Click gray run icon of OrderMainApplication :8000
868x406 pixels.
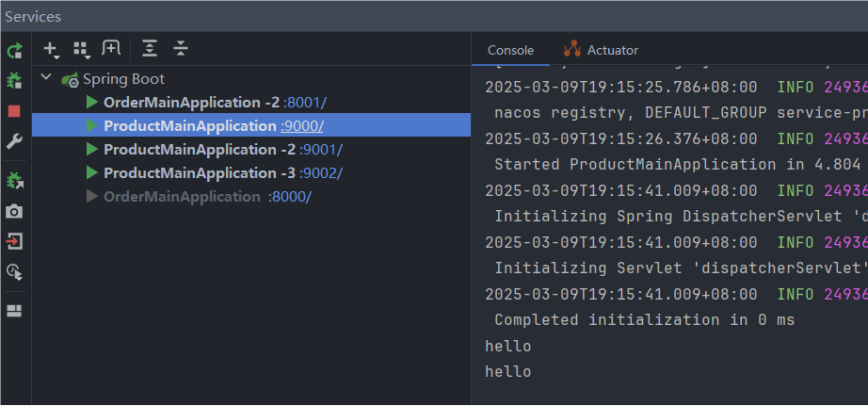tap(92, 196)
